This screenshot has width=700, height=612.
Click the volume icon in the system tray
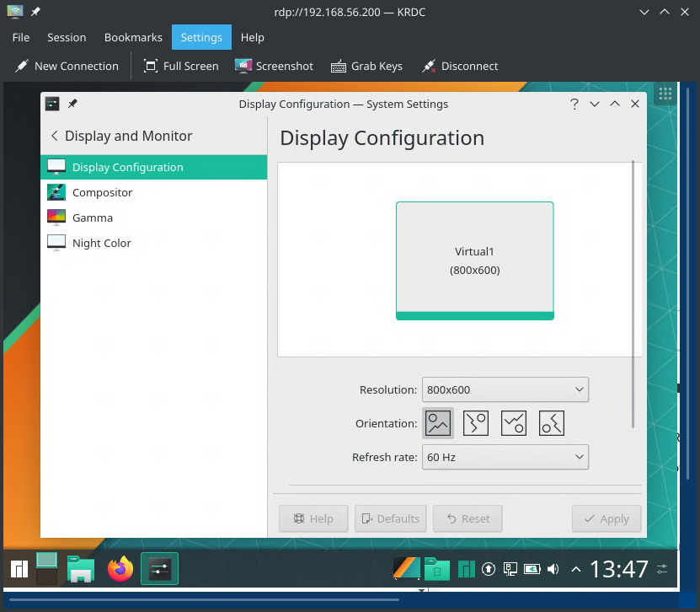point(553,569)
